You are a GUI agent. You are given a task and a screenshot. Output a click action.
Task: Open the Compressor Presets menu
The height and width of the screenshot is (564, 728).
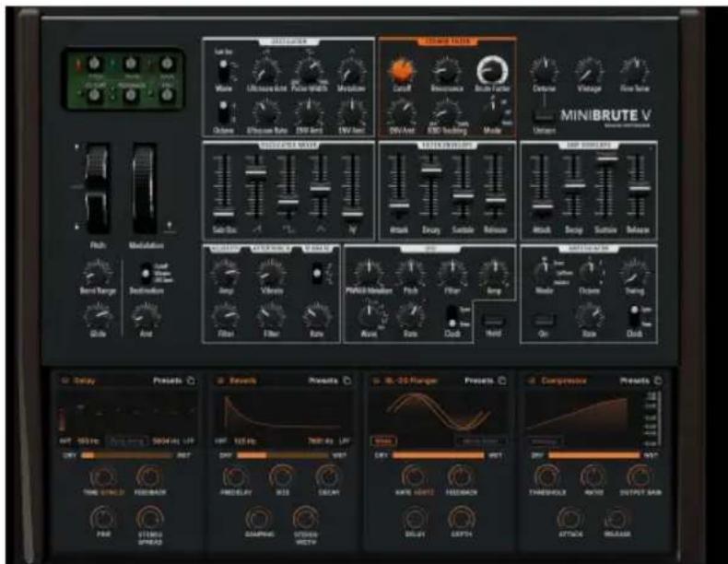(635, 381)
